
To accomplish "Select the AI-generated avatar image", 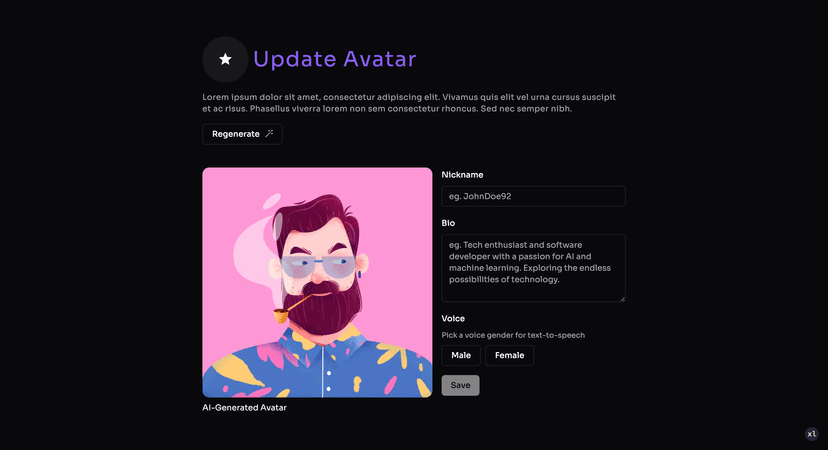I will (x=317, y=283).
